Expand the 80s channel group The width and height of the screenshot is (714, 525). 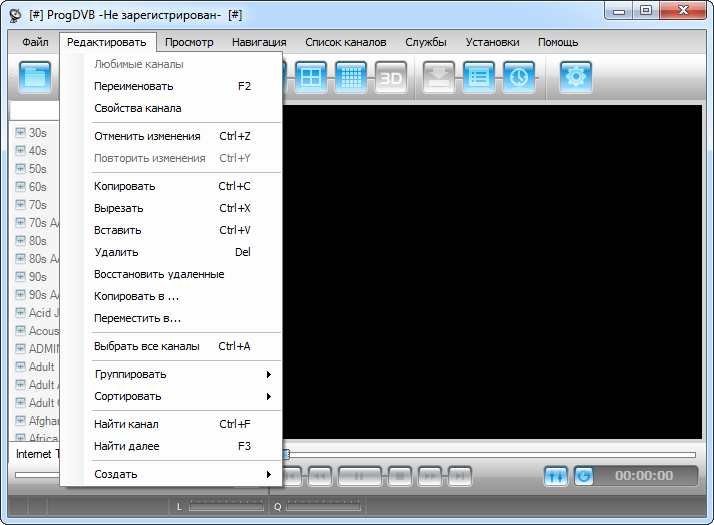20,240
